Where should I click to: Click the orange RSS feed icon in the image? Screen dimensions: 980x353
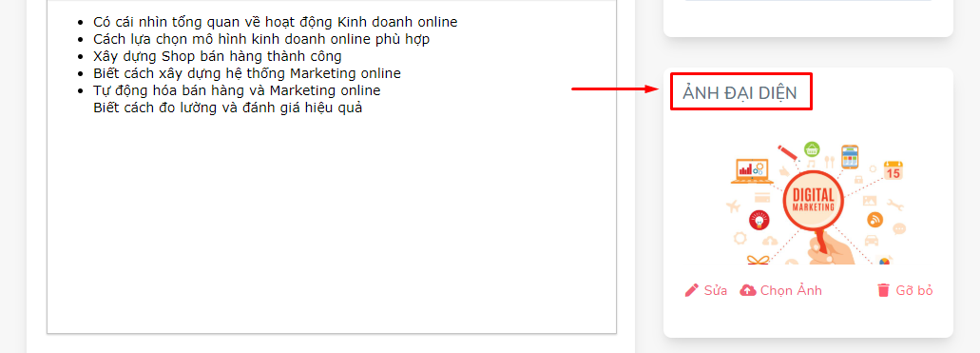click(875, 220)
